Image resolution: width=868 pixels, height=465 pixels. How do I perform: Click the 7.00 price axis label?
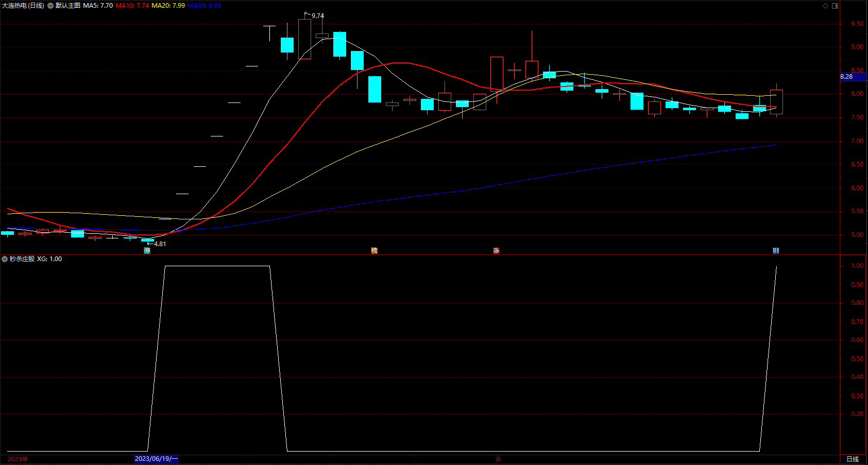click(857, 141)
